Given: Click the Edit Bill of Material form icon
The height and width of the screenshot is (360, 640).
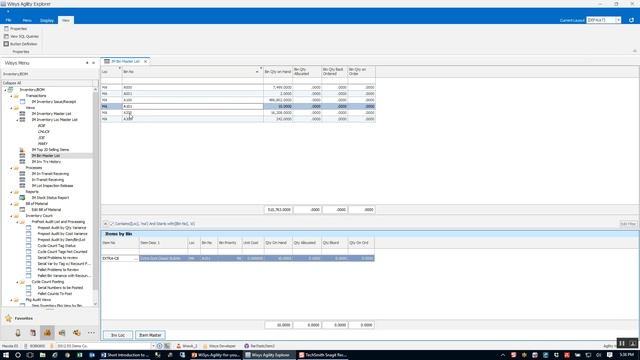Looking at the screenshot, I should pos(22,209).
